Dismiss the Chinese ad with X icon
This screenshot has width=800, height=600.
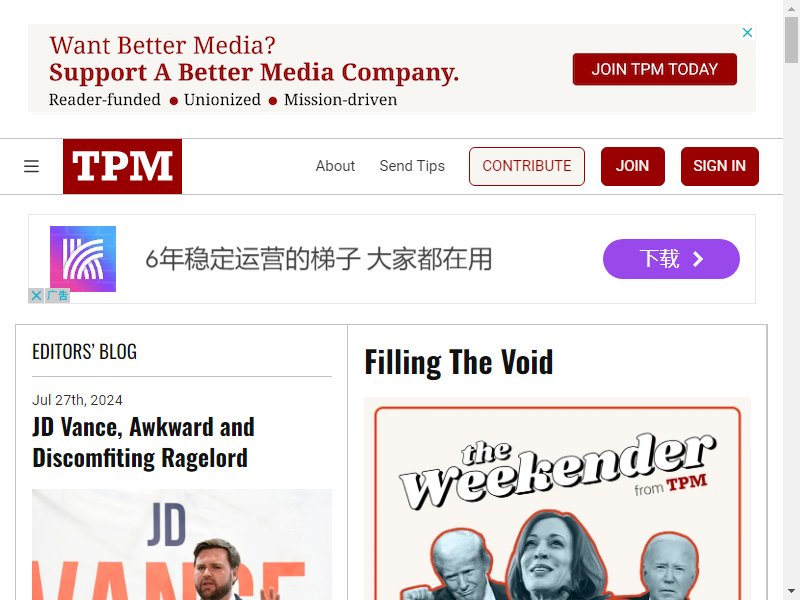(x=36, y=295)
